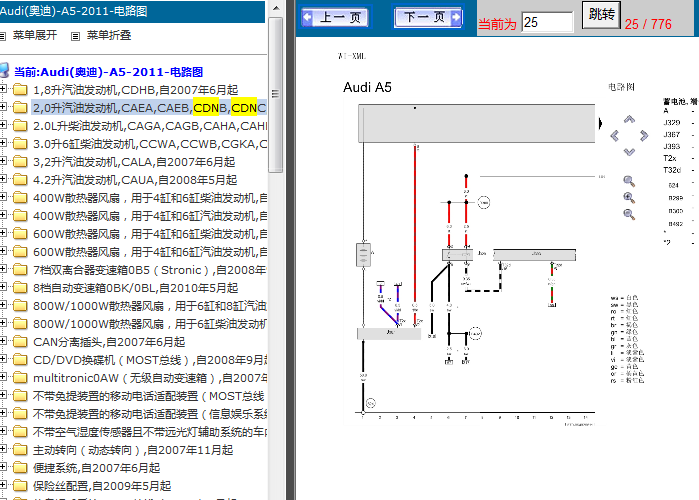The image size is (699, 500).
Task: Expand the 2,0升汽油发动机,CAEA node
Action: click(3, 107)
